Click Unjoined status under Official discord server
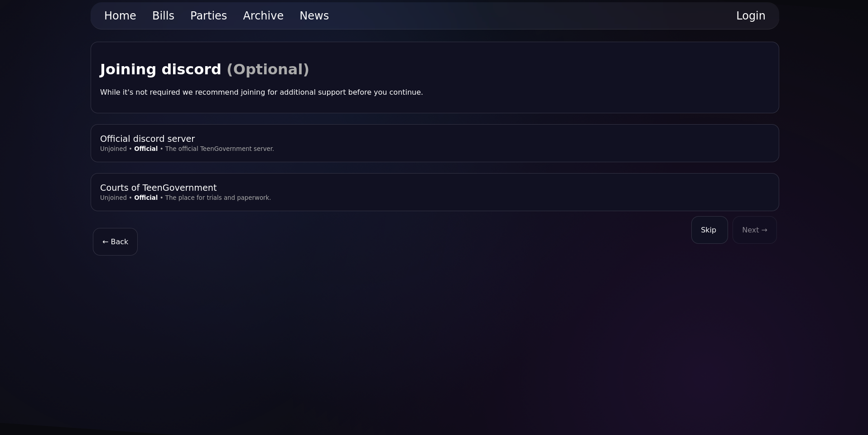Image resolution: width=868 pixels, height=435 pixels. pos(113,149)
